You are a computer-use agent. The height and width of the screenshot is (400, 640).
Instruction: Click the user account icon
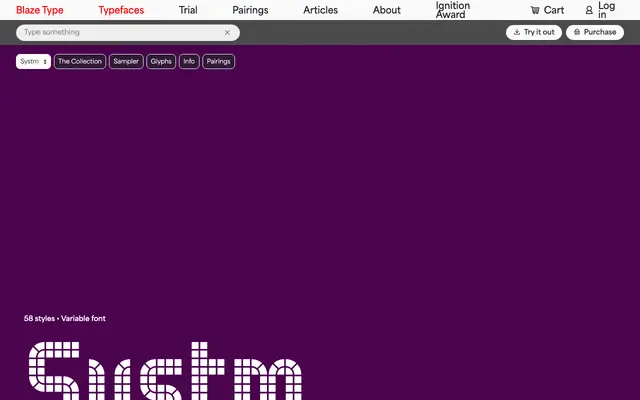(589, 10)
